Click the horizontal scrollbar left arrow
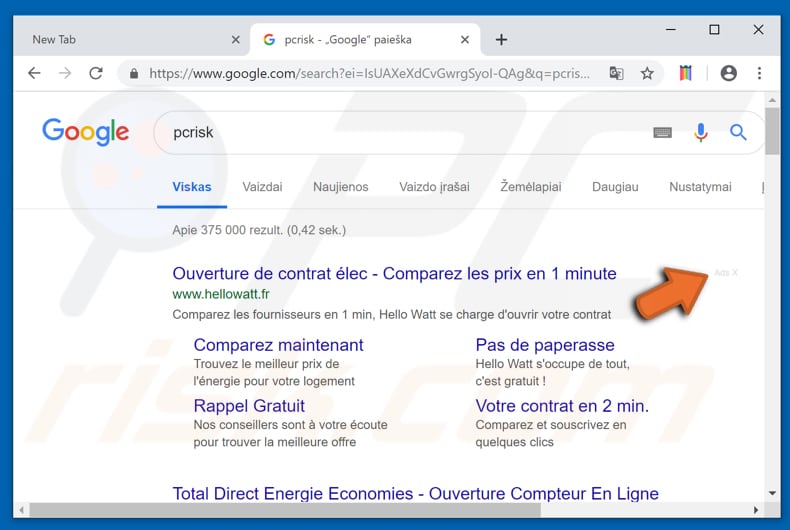The height and width of the screenshot is (530, 790). pos(21,510)
